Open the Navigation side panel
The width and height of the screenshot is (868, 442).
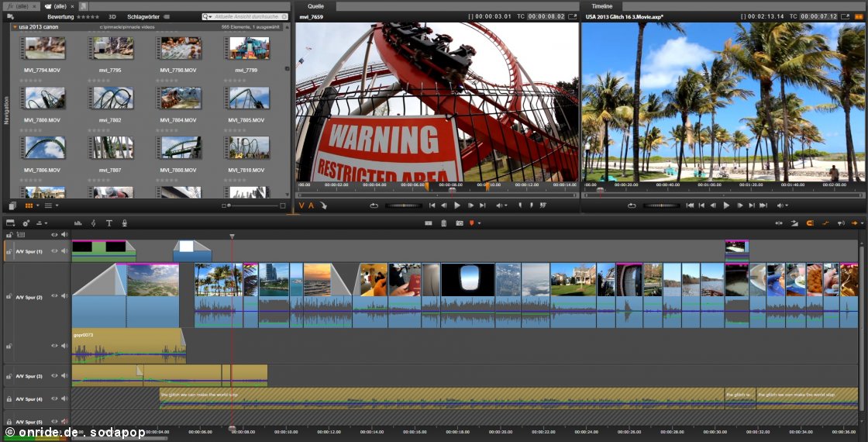click(7, 110)
